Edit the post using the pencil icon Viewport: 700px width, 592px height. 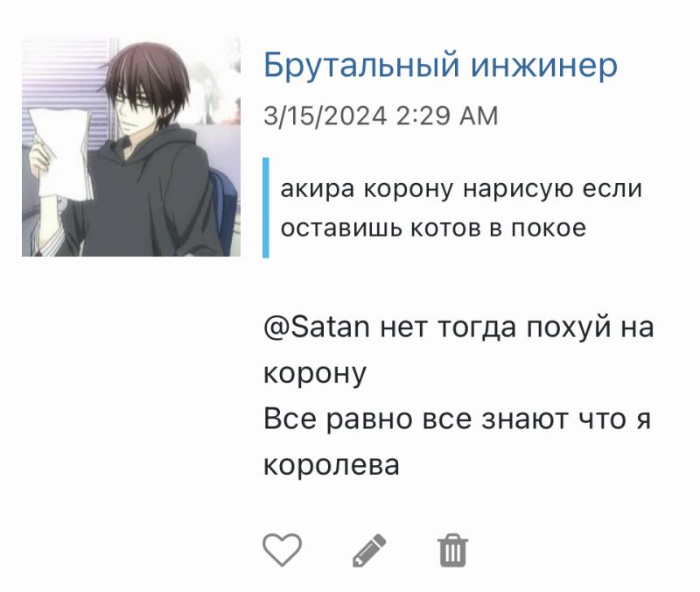369,551
